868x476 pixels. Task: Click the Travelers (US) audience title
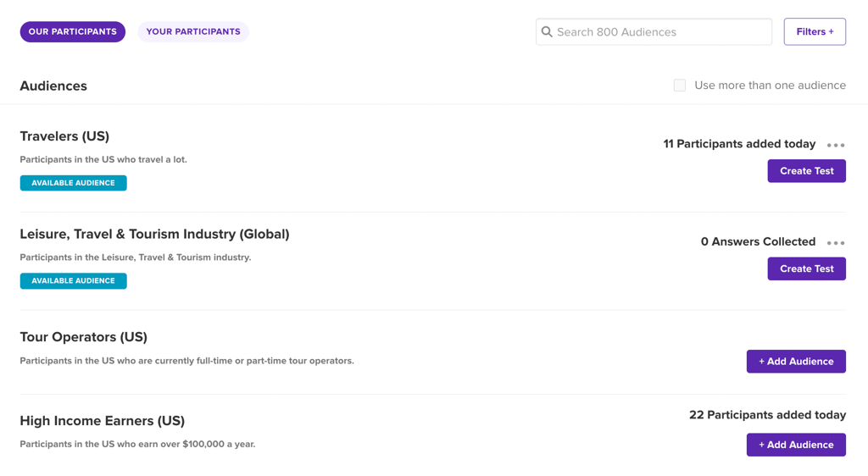64,136
